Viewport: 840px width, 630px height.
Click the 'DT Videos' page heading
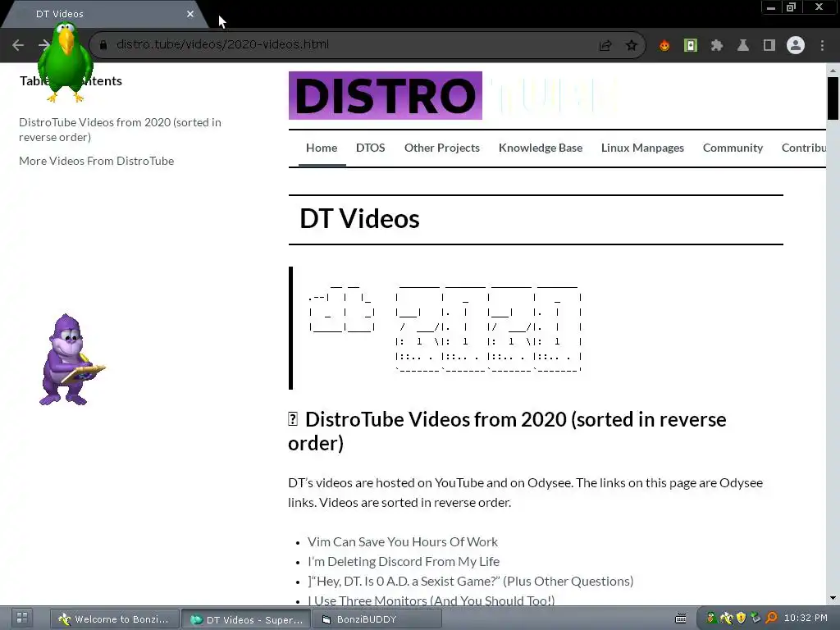coord(359,218)
